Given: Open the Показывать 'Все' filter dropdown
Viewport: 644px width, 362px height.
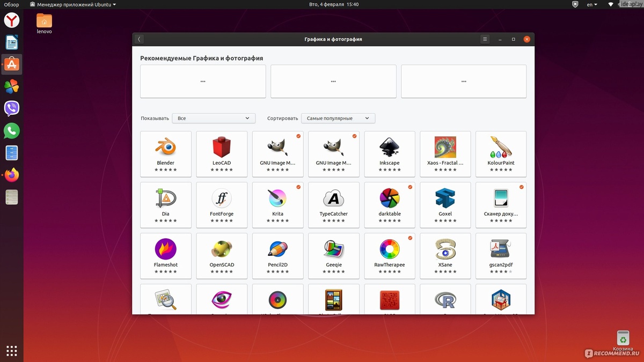Looking at the screenshot, I should [214, 118].
